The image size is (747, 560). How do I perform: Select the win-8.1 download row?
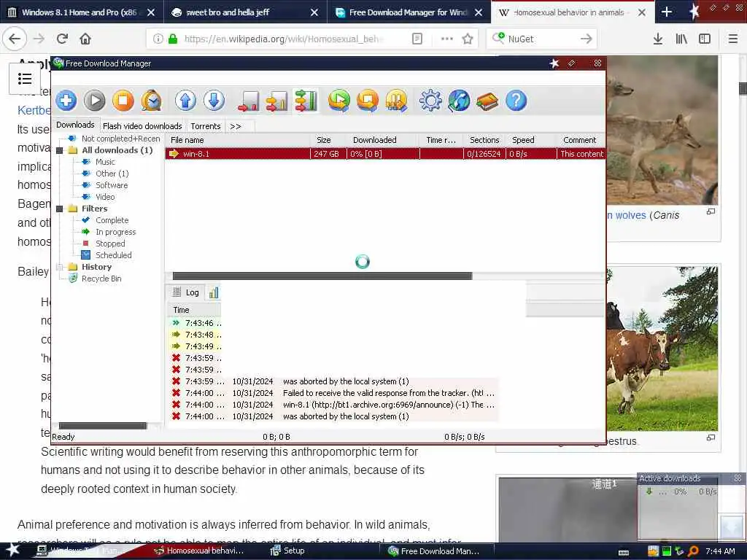pyautogui.click(x=385, y=154)
